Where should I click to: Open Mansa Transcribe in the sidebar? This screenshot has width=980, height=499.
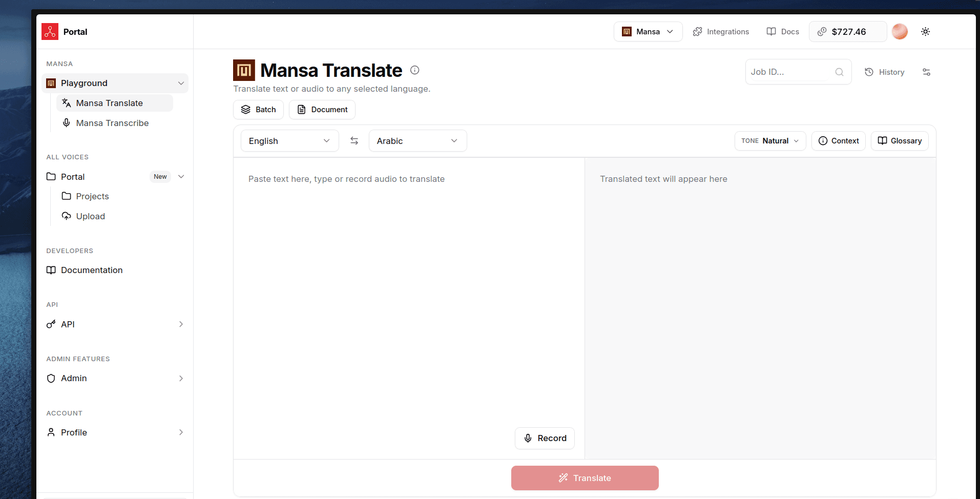pyautogui.click(x=115, y=123)
